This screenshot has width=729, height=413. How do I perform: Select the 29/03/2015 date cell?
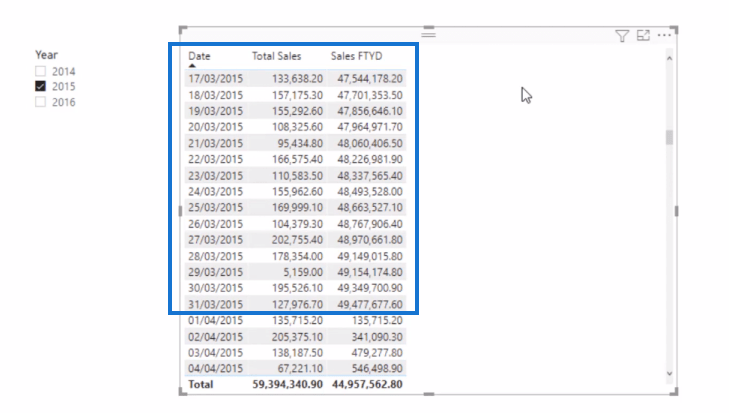215,272
